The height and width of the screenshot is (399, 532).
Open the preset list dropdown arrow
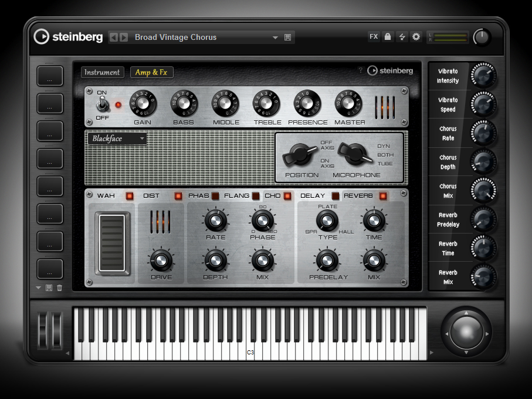tap(275, 38)
